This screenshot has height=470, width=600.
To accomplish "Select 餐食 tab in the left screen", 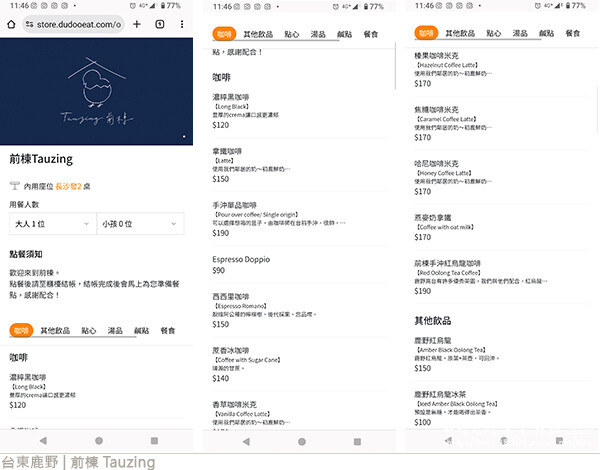I will 168,330.
